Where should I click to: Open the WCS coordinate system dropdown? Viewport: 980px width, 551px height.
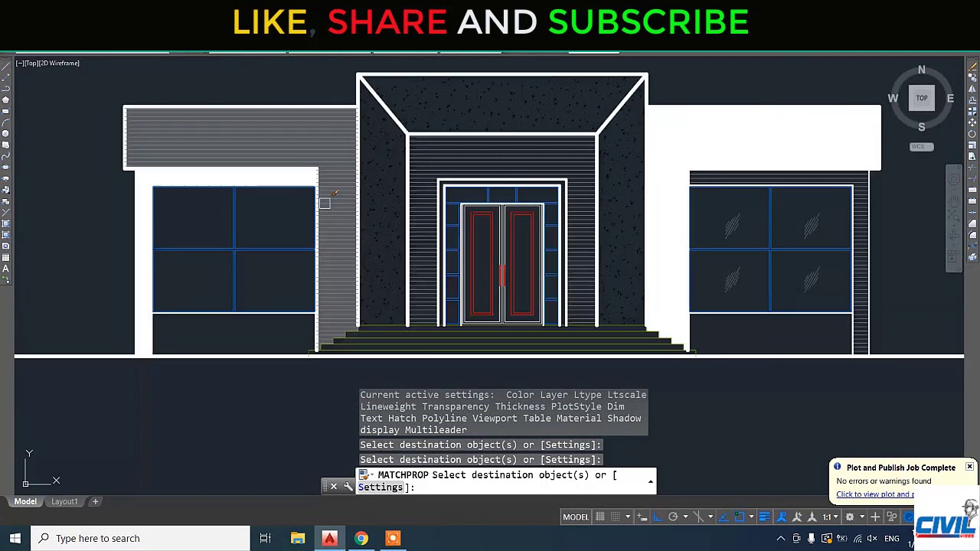[x=921, y=146]
